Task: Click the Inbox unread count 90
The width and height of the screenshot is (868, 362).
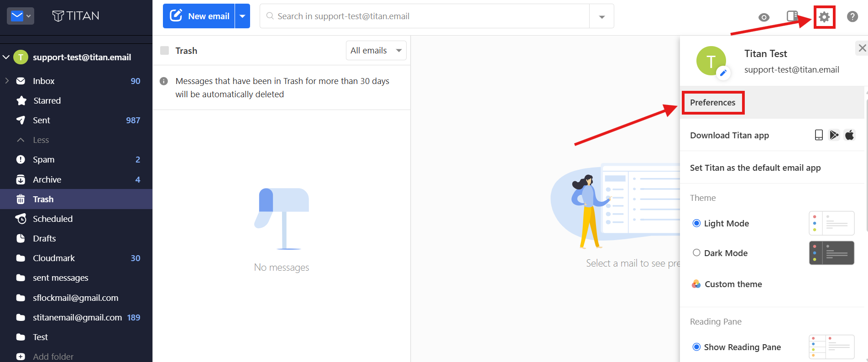Action: (136, 81)
